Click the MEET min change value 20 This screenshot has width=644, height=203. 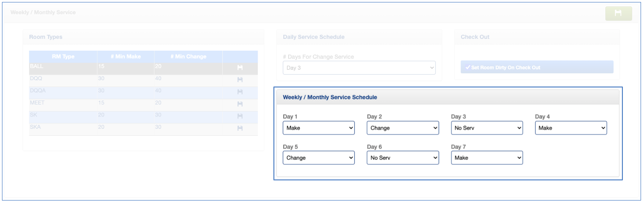(x=159, y=104)
